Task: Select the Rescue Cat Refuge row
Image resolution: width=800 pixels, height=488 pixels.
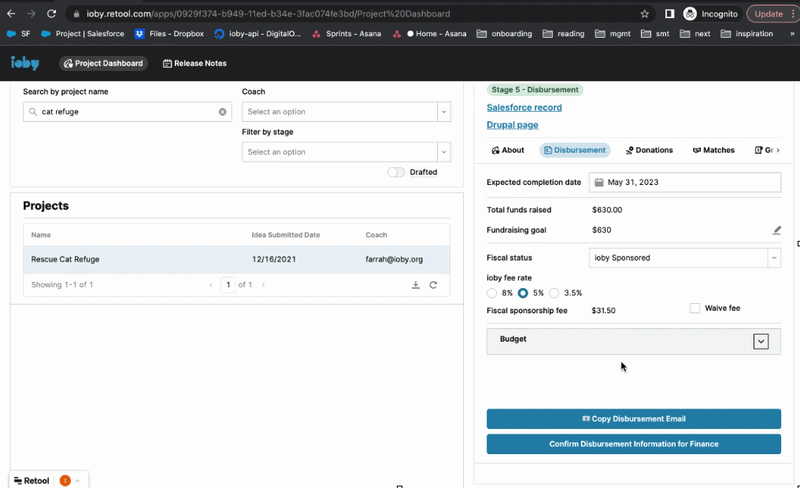Action: coord(237,259)
